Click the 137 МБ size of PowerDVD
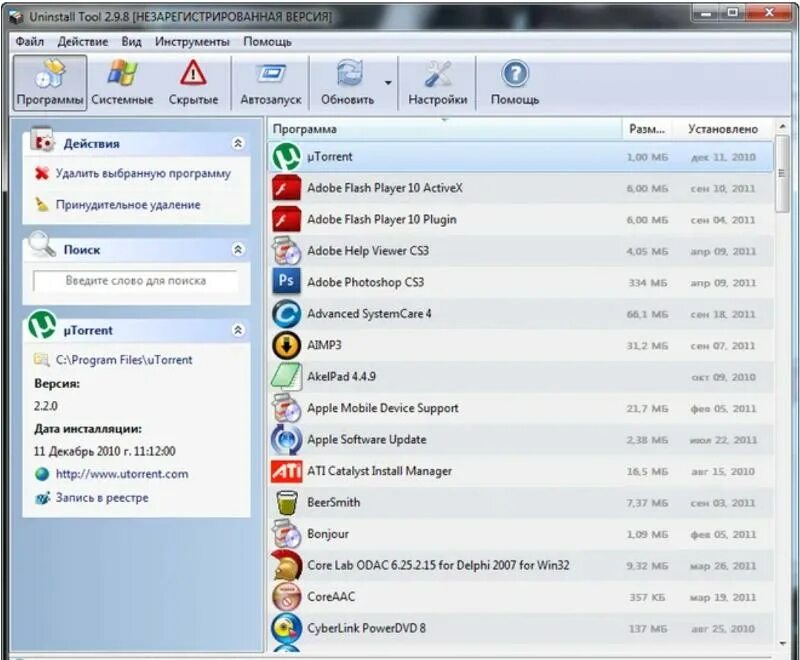The image size is (800, 660). pos(647,629)
